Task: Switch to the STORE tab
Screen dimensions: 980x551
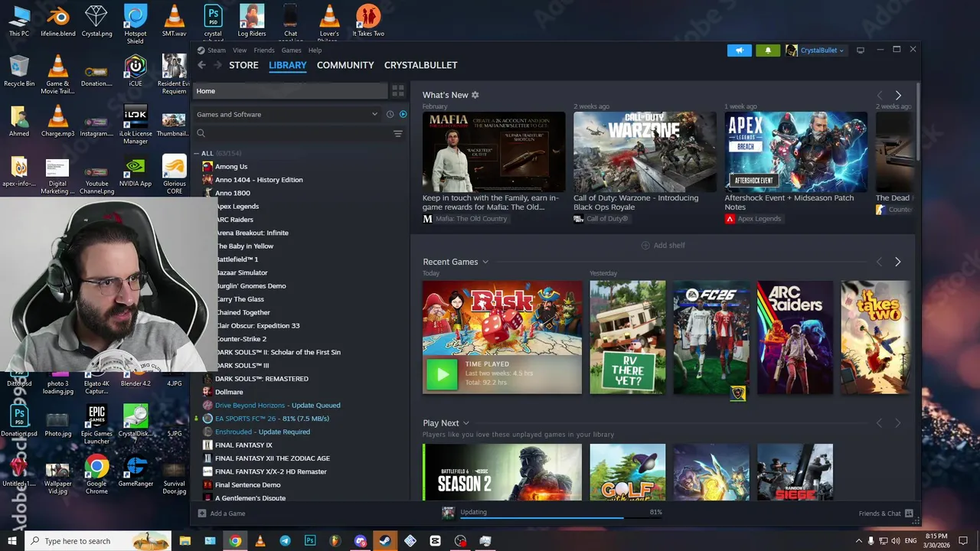Action: point(243,65)
